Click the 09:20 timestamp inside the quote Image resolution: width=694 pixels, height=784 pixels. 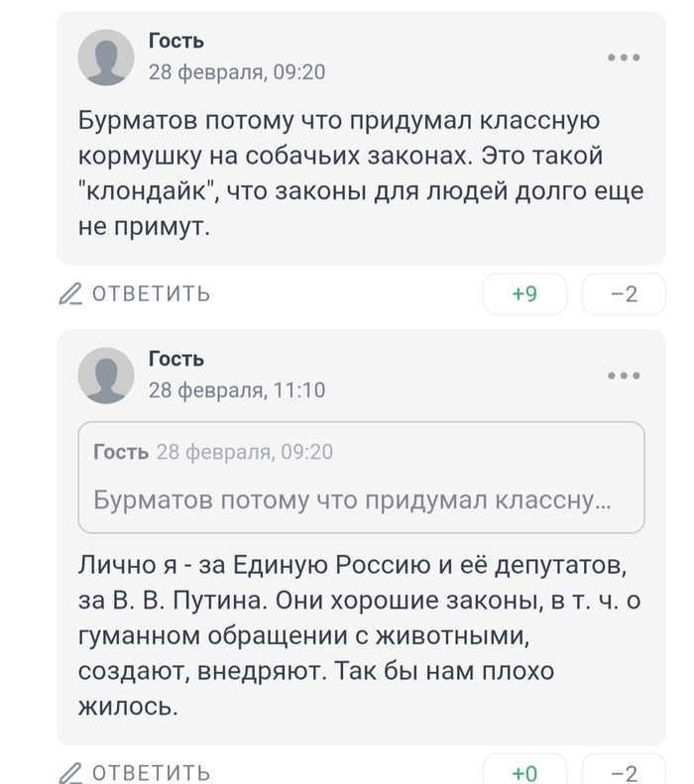pyautogui.click(x=244, y=452)
